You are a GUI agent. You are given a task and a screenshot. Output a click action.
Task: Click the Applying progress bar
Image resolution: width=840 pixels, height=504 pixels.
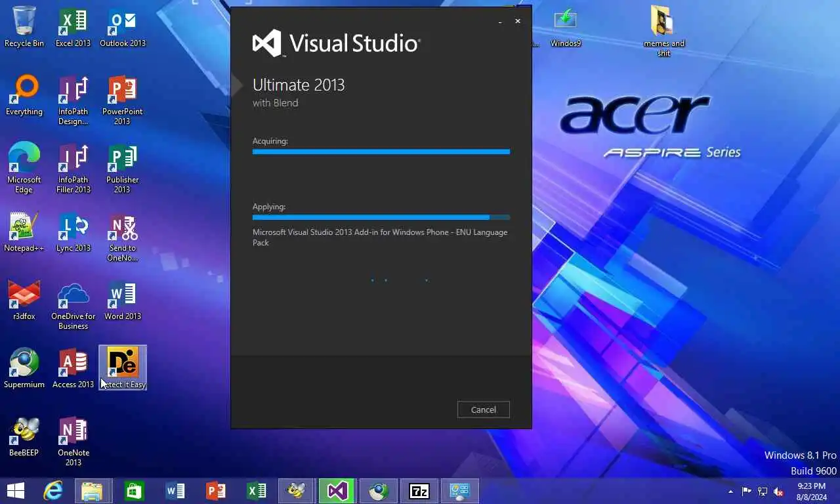pyautogui.click(x=381, y=217)
